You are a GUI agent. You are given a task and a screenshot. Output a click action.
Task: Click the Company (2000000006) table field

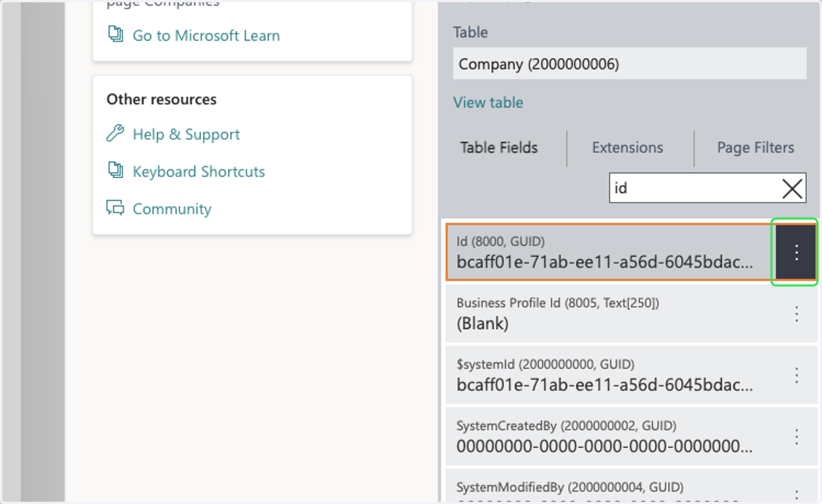(630, 64)
